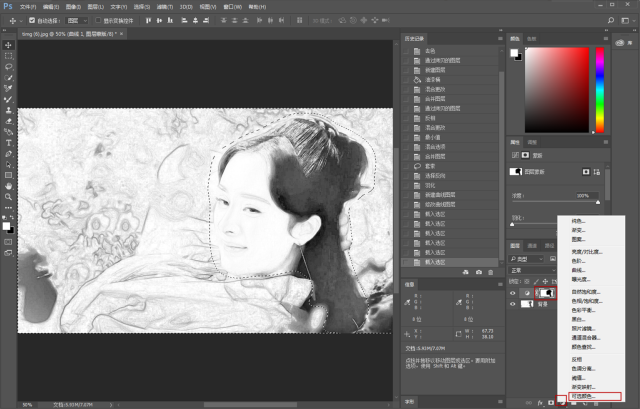This screenshot has height=409, width=640.
Task: Select the Clone Stamp tool
Action: [8, 110]
